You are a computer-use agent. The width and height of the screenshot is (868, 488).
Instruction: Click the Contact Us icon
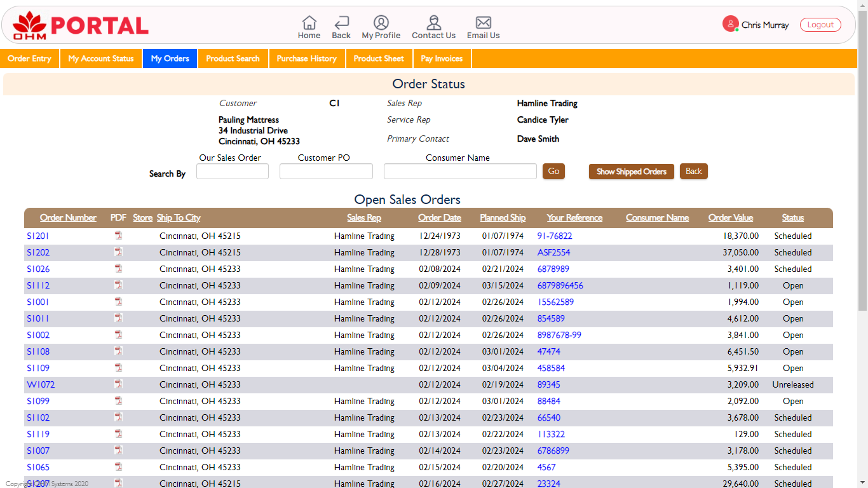(433, 23)
